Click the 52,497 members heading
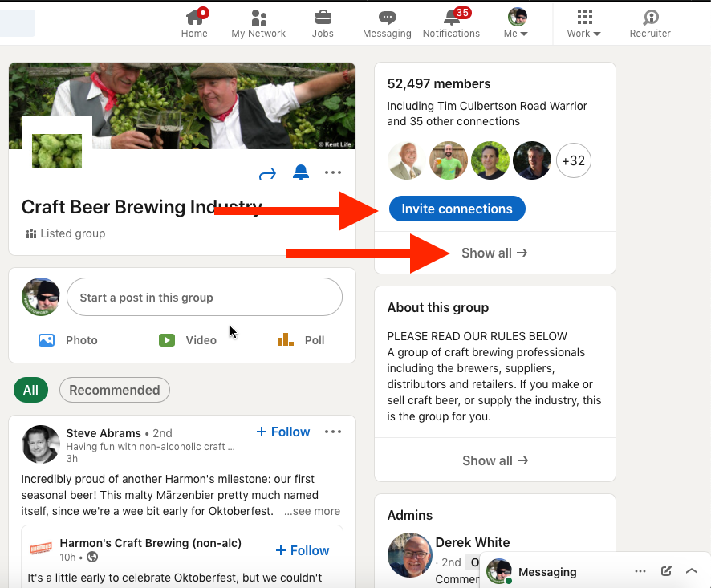The height and width of the screenshot is (588, 711). coord(439,84)
